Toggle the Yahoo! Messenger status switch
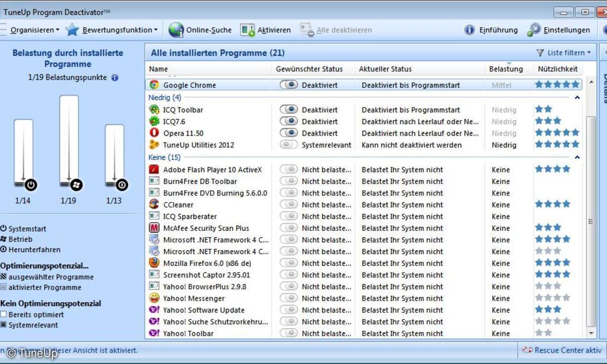This screenshot has width=607, height=364. click(289, 298)
